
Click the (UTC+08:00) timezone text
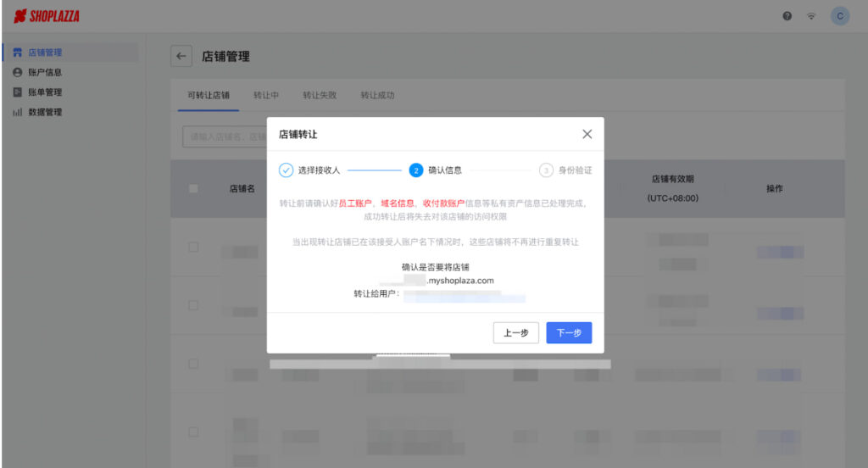(x=672, y=198)
